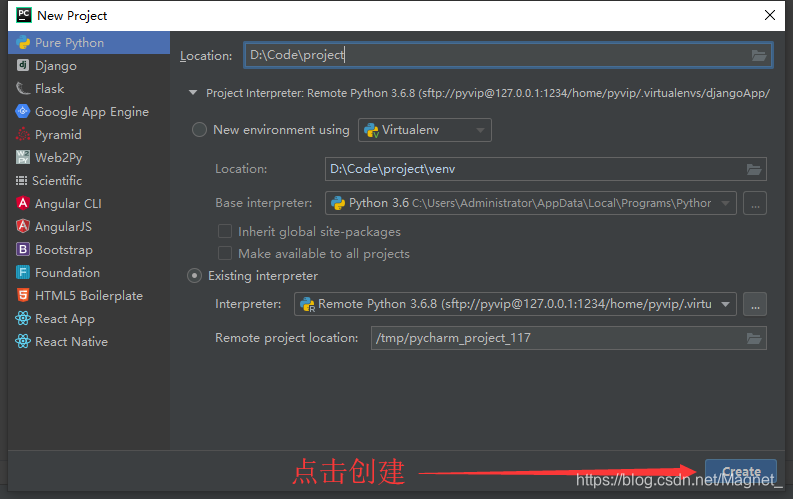The image size is (793, 499).
Task: Select Foundation project type
Action: coord(89,273)
